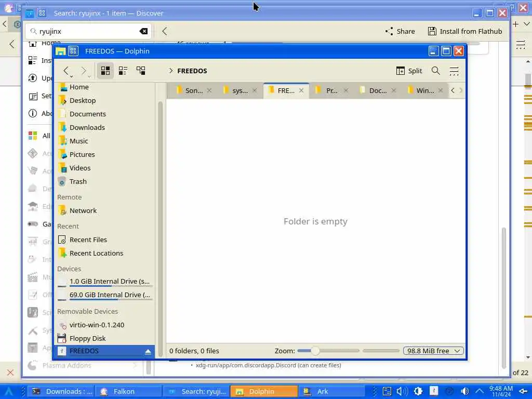Open Dolphin window menu icon
This screenshot has width=532, height=399.
click(x=61, y=51)
